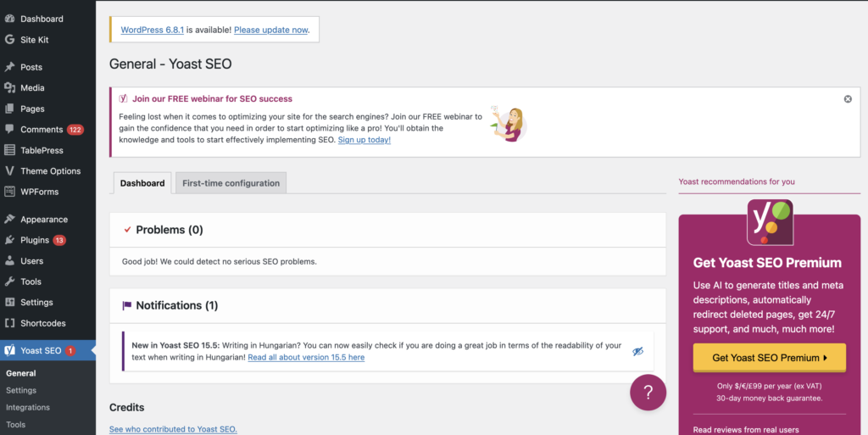Open Read all about version 15.5 here
Screen dimensions: 868x435
[x=306, y=357]
